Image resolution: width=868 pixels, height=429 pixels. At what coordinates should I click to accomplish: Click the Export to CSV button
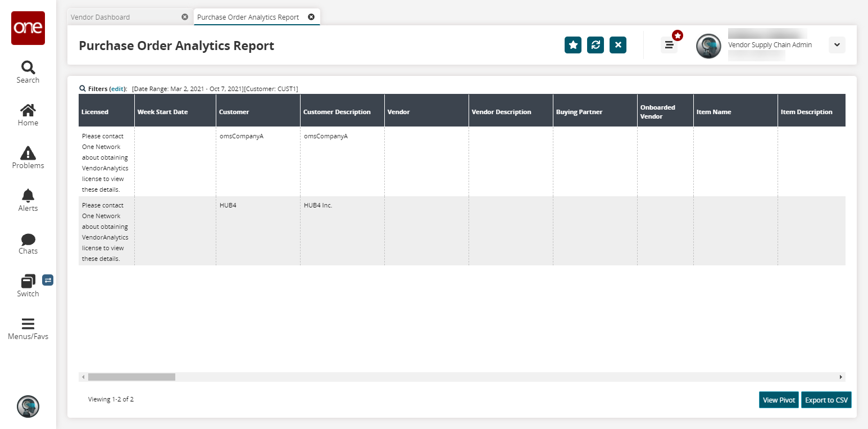[826, 400]
